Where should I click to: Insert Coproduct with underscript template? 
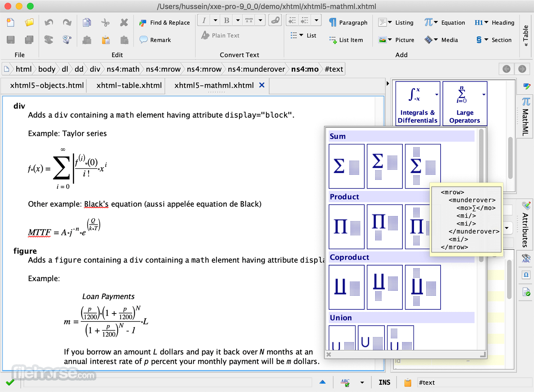[x=385, y=287]
